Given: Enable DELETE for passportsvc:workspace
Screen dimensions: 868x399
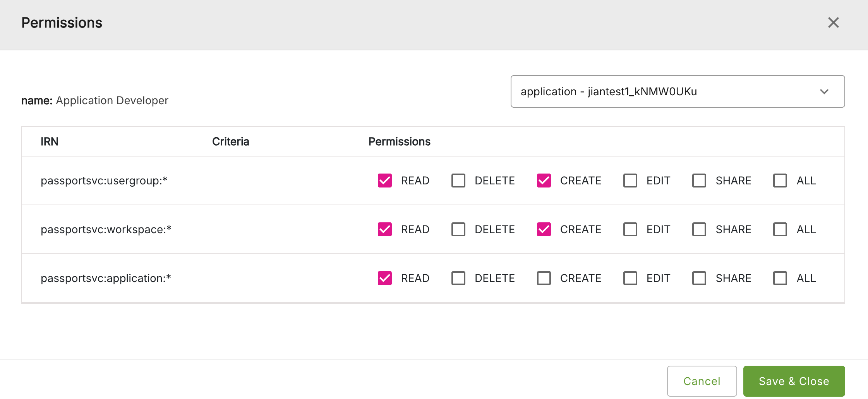Looking at the screenshot, I should [x=458, y=229].
